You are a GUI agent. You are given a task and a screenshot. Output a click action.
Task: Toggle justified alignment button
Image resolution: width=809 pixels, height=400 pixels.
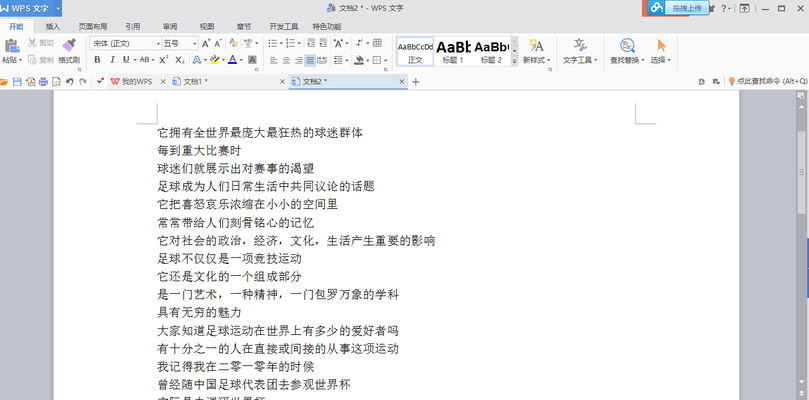[x=310, y=60]
